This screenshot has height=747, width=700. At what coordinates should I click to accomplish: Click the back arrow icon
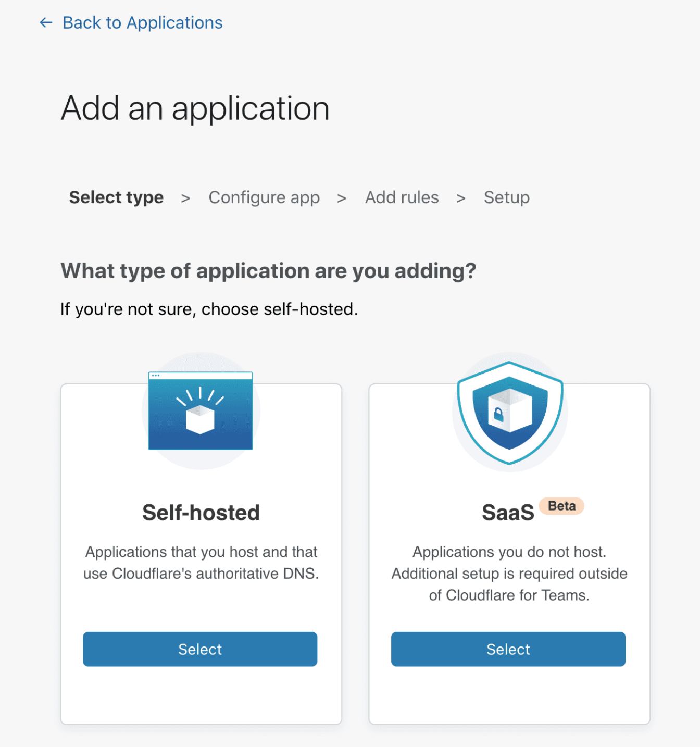coord(45,22)
